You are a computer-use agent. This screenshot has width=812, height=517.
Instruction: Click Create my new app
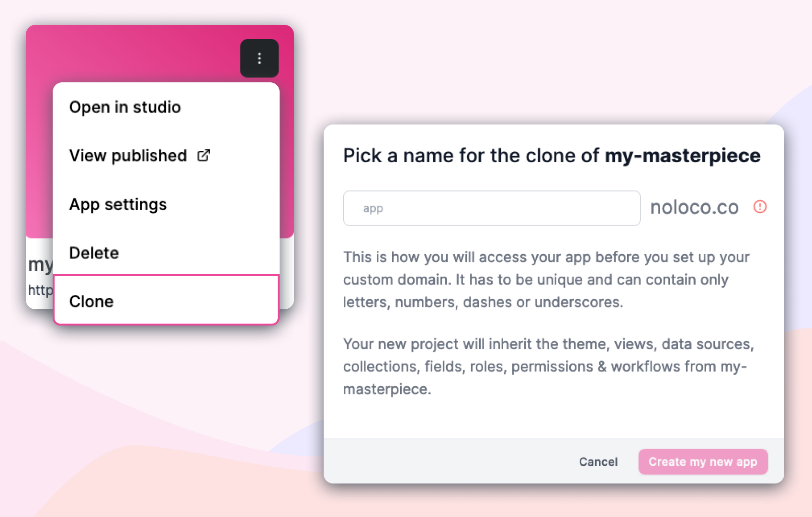pos(702,461)
